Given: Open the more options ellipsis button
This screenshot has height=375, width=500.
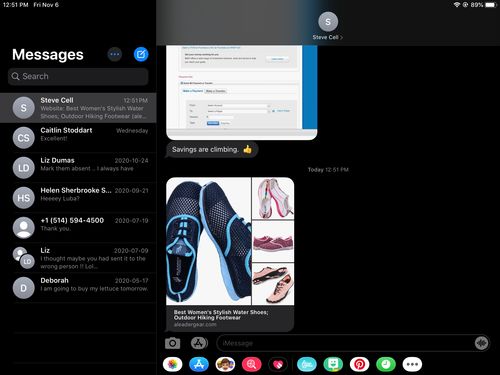Looking at the screenshot, I should pyautogui.click(x=115, y=54).
